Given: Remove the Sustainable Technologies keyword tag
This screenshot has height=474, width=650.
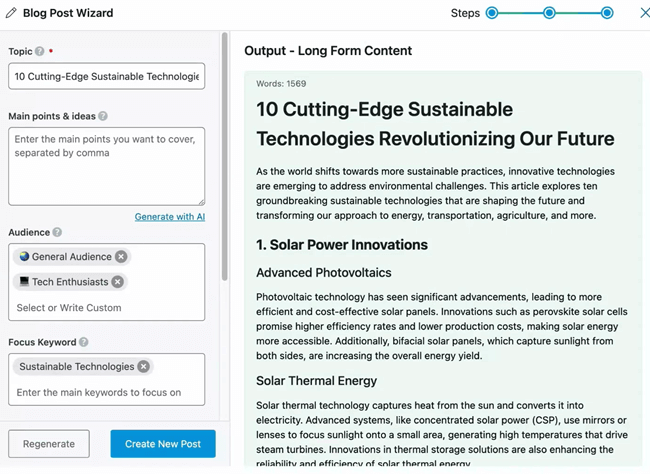Looking at the screenshot, I should (x=144, y=367).
